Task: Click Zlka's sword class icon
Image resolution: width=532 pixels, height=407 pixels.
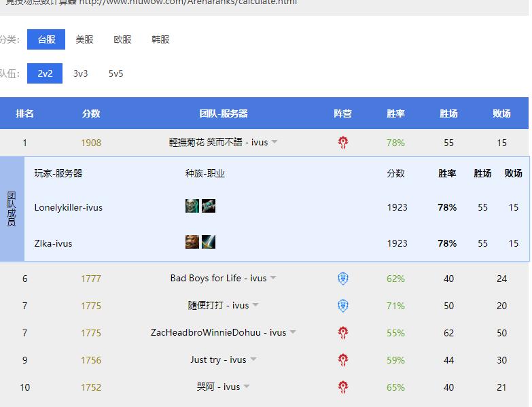Action: 209,242
